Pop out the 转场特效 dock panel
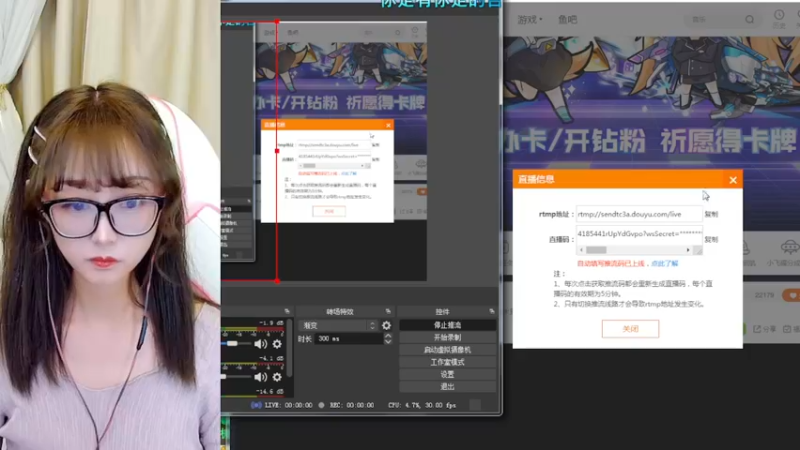 point(388,311)
